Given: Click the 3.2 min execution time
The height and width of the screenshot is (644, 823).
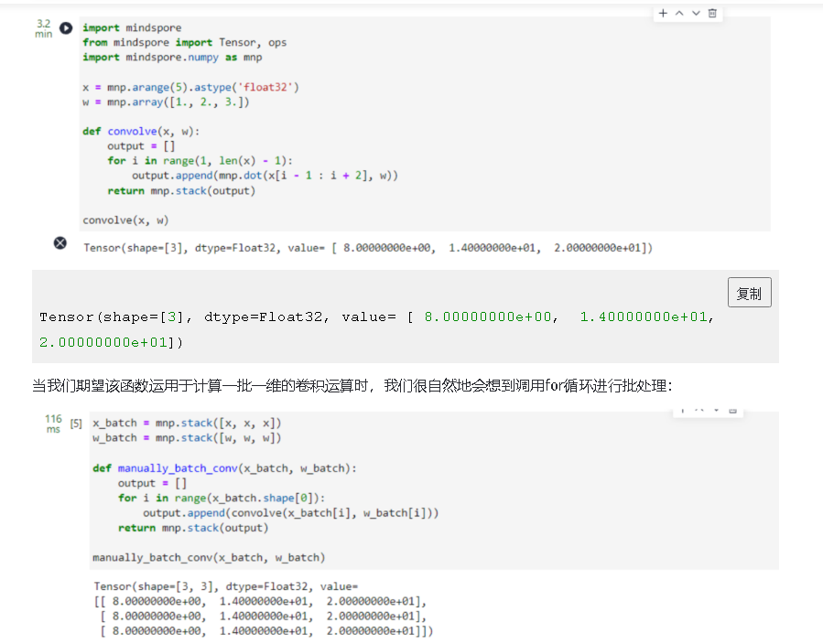Looking at the screenshot, I should tap(43, 28).
